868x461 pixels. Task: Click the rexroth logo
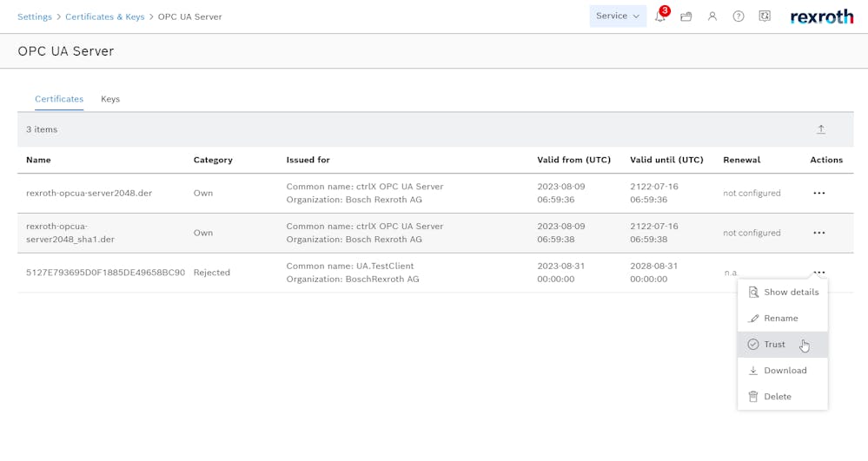pyautogui.click(x=821, y=17)
